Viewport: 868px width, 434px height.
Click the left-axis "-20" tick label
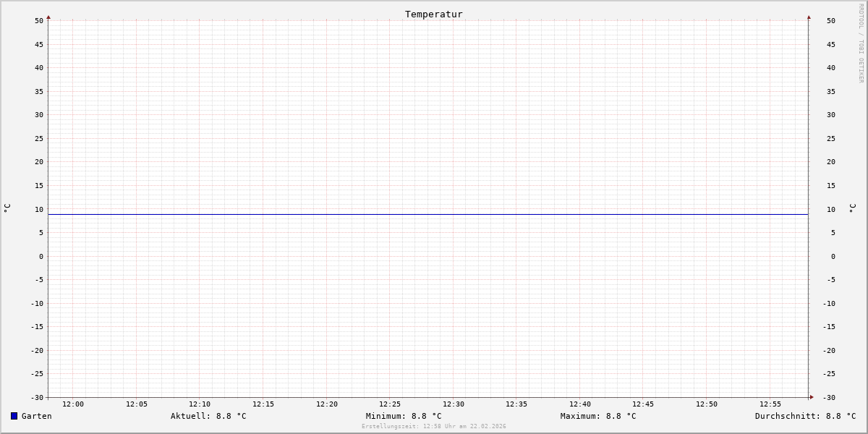point(37,351)
